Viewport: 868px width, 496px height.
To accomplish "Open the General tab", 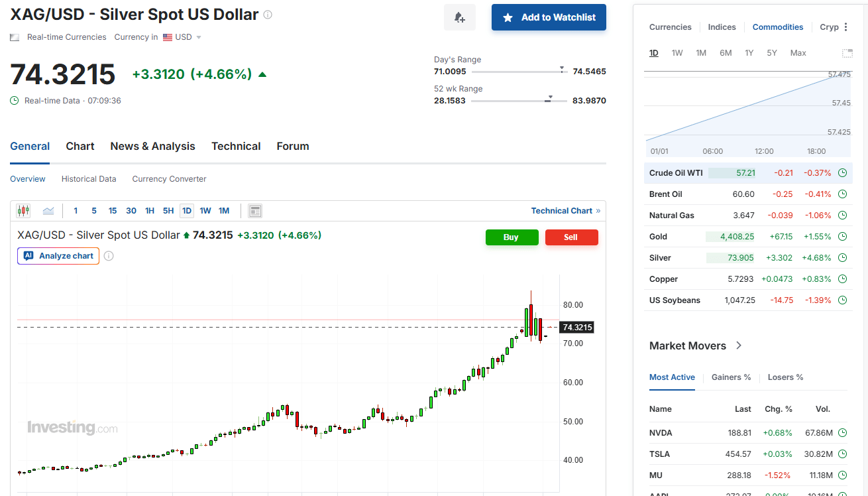I will 30,147.
